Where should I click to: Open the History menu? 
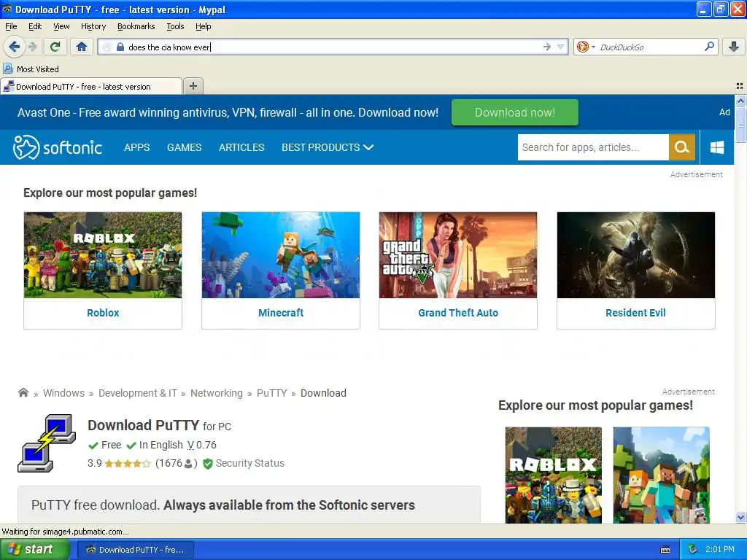tap(93, 26)
